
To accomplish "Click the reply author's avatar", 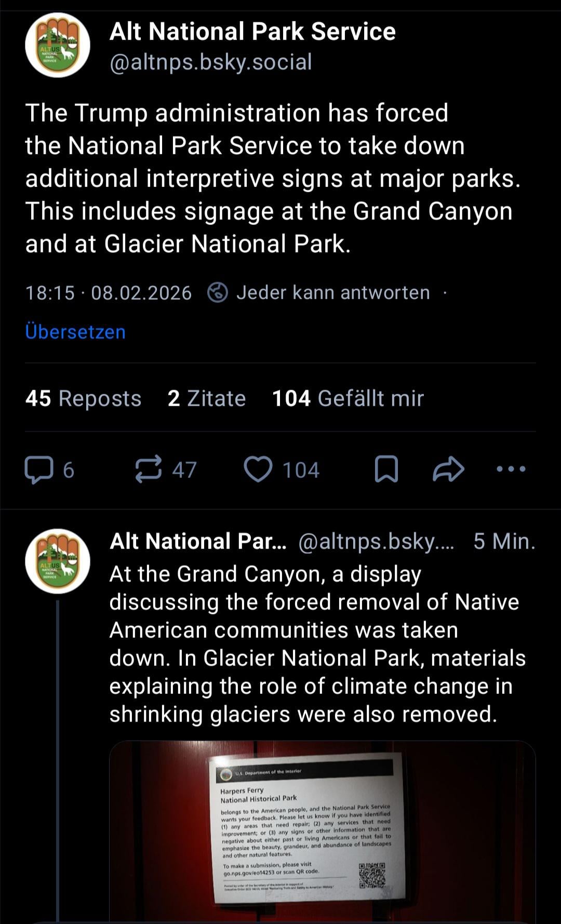I will click(58, 561).
